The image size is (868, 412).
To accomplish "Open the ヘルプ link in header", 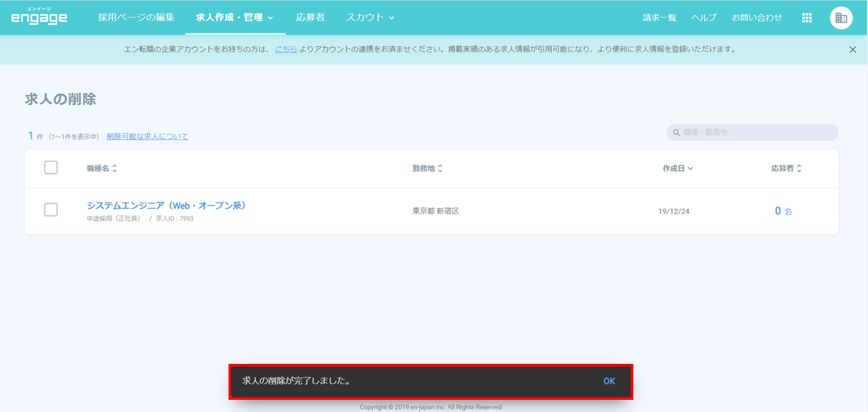I will pyautogui.click(x=704, y=18).
